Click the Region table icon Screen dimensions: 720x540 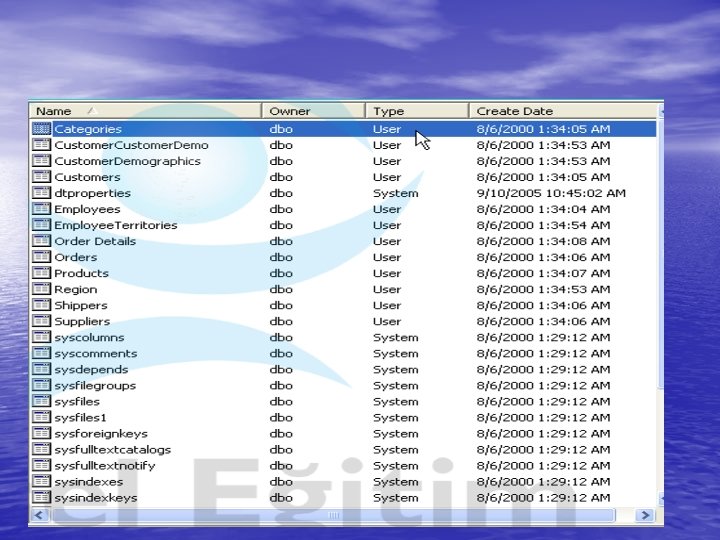click(41, 289)
